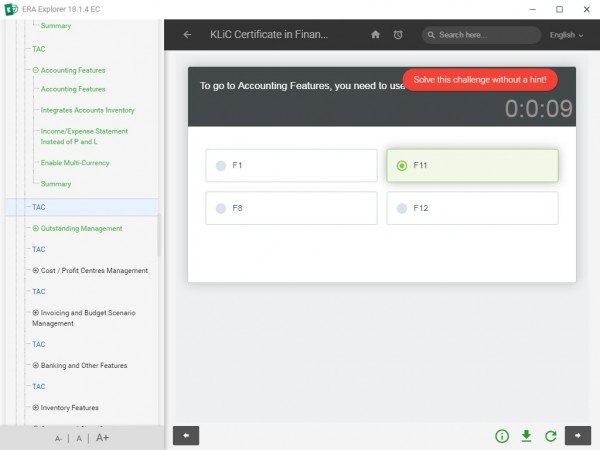
Task: Select the F1 radio option
Action: point(221,166)
